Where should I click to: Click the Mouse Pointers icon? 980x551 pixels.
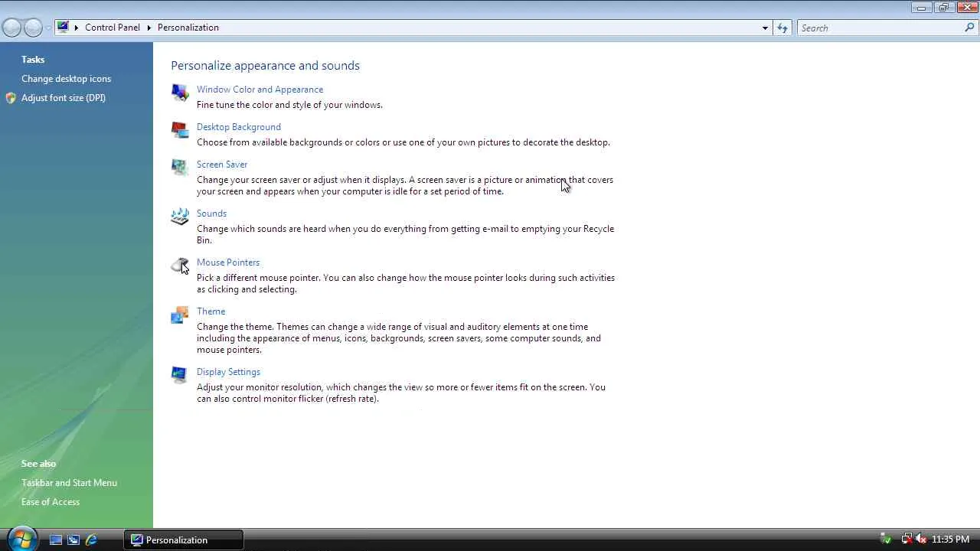pyautogui.click(x=180, y=265)
